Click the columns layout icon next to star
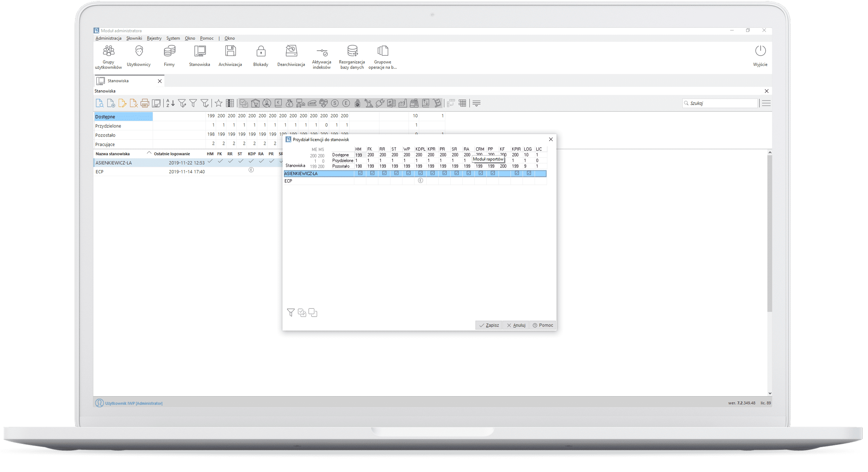The width and height of the screenshot is (868, 472). tap(230, 103)
